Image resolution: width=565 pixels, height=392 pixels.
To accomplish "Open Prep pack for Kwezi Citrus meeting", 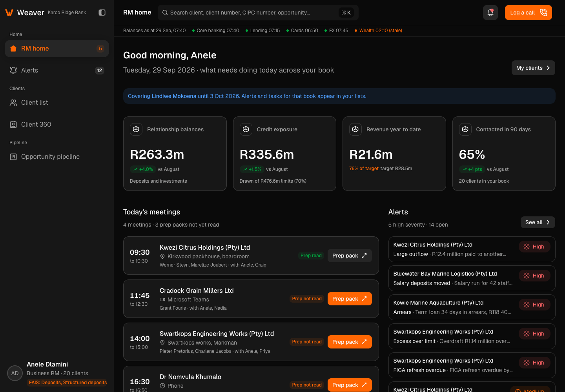I will click(350, 256).
